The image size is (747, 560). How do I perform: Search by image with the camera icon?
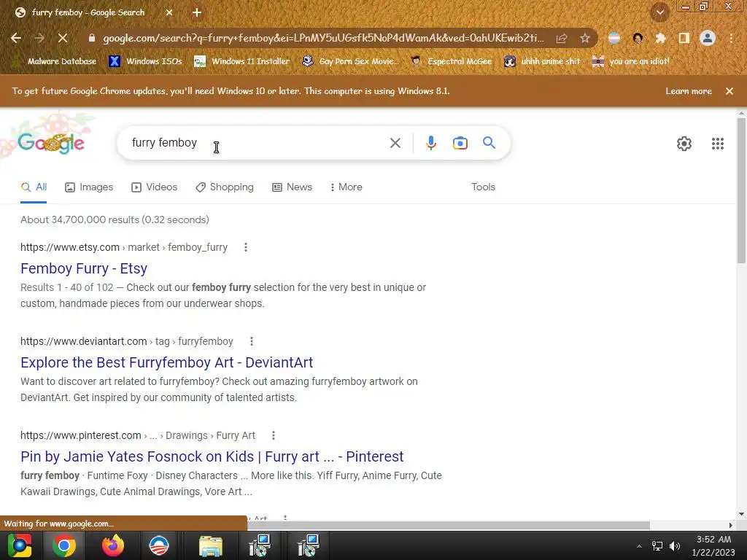[x=460, y=143]
